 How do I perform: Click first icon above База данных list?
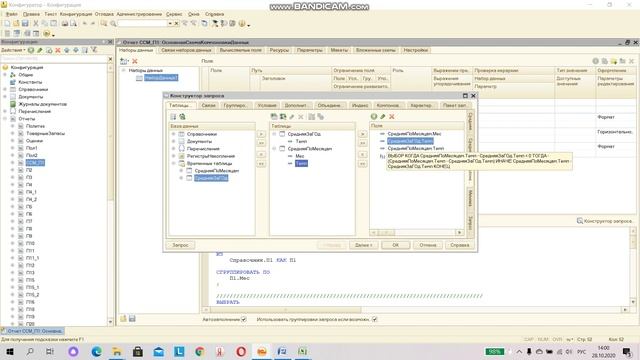pos(173,117)
